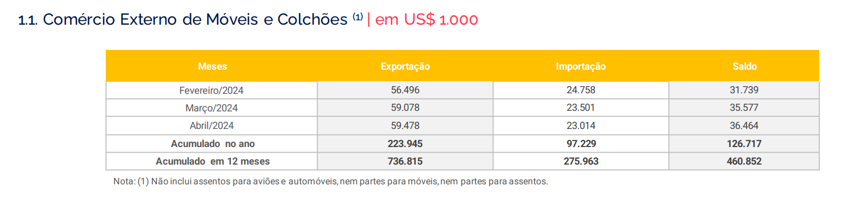Click accumulated import total 97.229
This screenshot has width=868, height=203.
581,144
